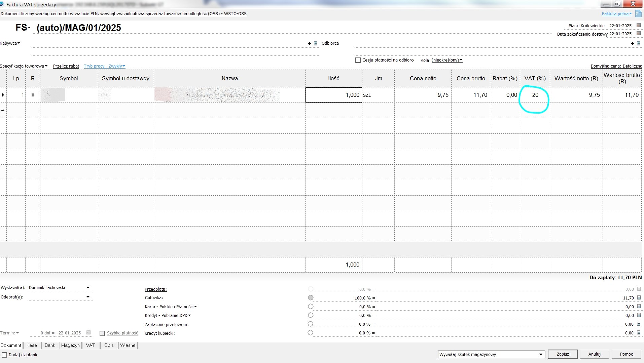This screenshot has width=644, height=363.
Task: Check the Dodaj działanie checkbox
Action: [x=4, y=355]
